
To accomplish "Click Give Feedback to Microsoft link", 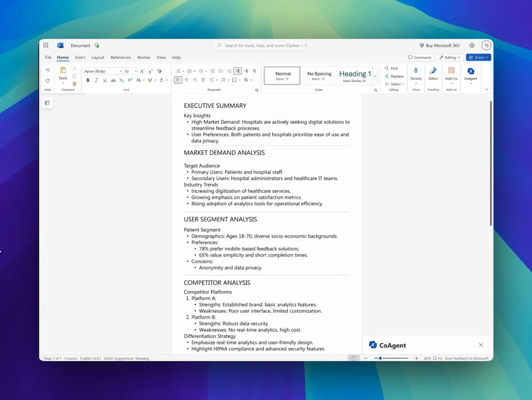I will tap(466, 358).
